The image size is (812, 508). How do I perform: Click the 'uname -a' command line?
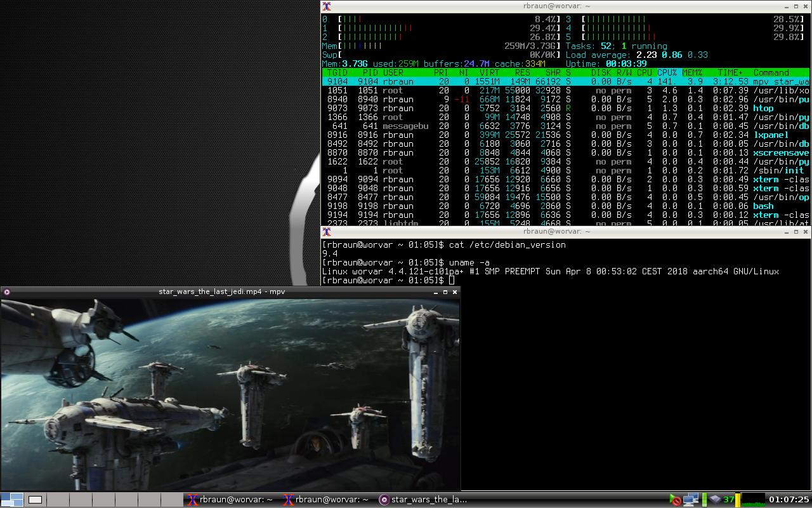pos(469,262)
